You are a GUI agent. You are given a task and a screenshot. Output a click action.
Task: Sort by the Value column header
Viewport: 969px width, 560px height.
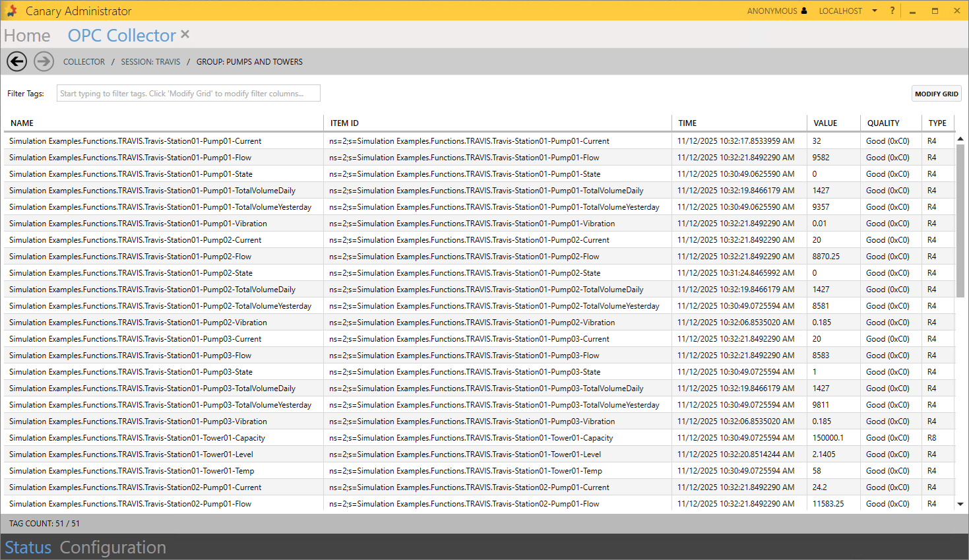coord(825,123)
